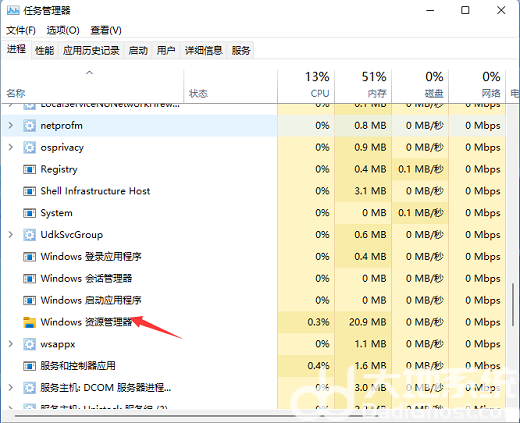Click the vertical scrollbar thumb

[x=513, y=305]
